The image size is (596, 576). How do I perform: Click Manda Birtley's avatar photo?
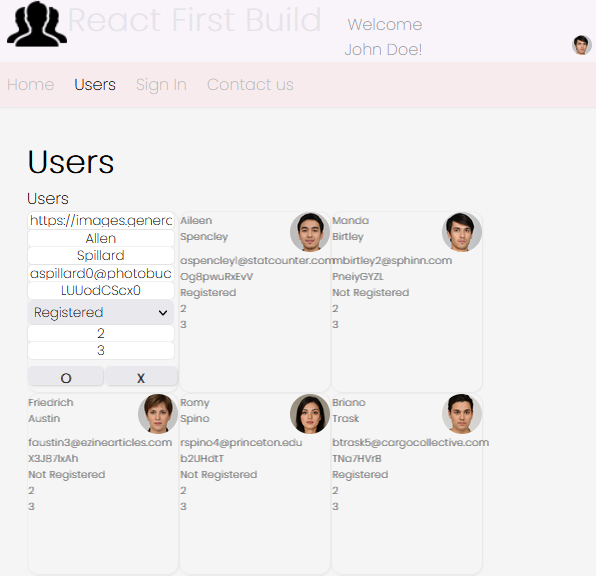462,232
